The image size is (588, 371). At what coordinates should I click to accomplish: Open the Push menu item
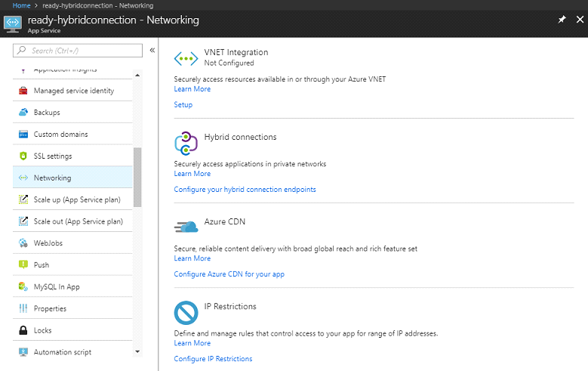[x=72, y=264]
